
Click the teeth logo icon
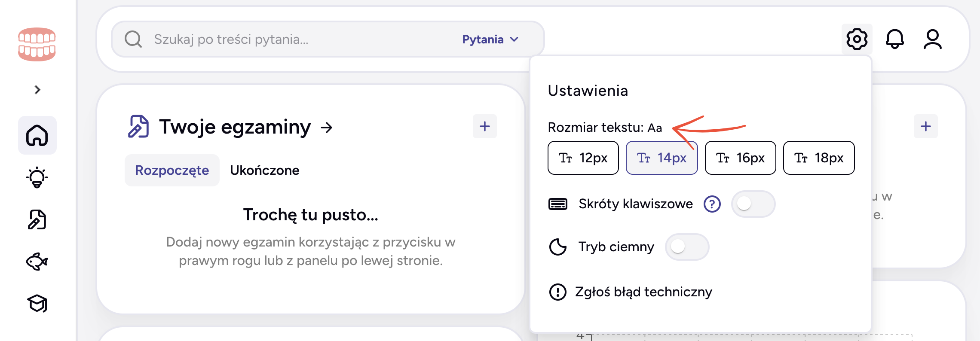(37, 44)
